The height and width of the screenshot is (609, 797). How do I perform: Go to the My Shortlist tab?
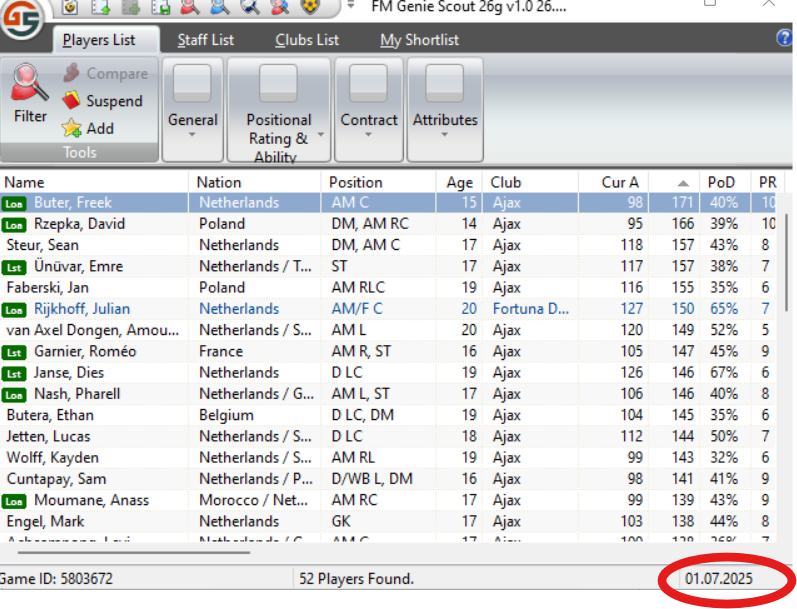(x=419, y=40)
